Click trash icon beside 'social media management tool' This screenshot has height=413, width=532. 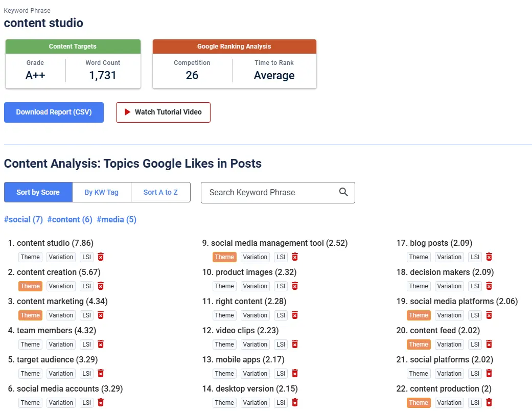click(295, 257)
